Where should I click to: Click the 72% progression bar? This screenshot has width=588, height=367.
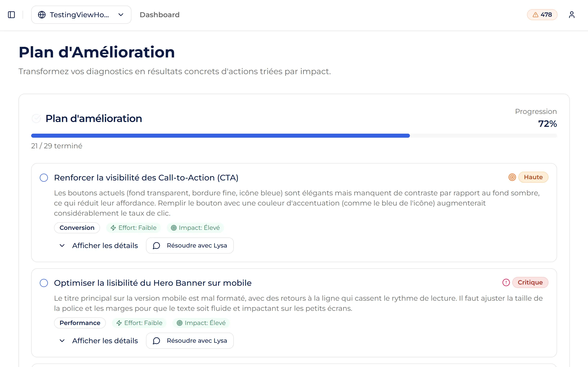[x=294, y=136]
